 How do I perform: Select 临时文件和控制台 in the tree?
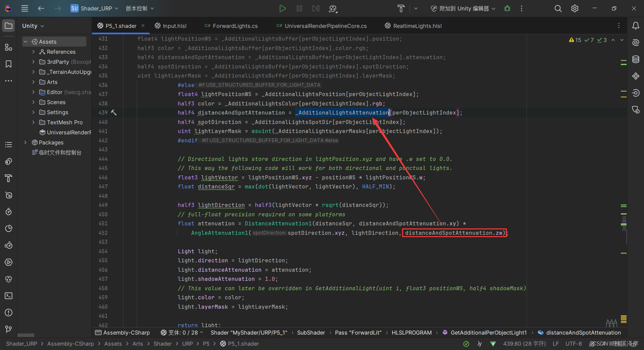tap(56, 152)
